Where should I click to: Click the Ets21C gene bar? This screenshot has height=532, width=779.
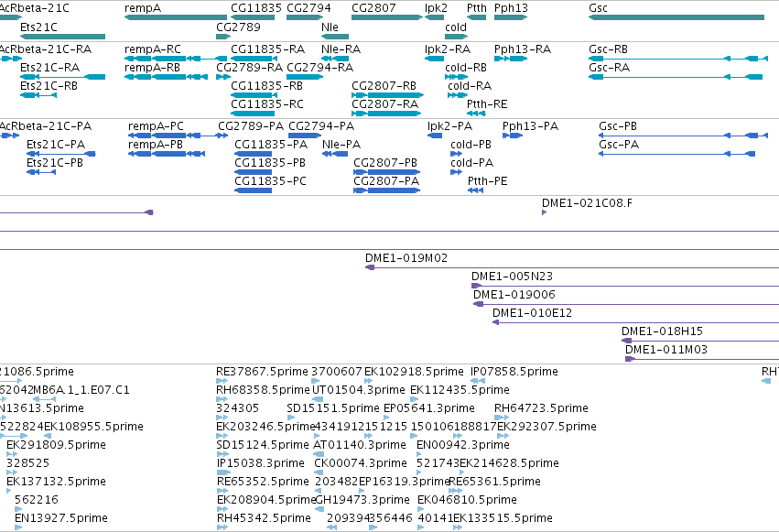point(62,37)
